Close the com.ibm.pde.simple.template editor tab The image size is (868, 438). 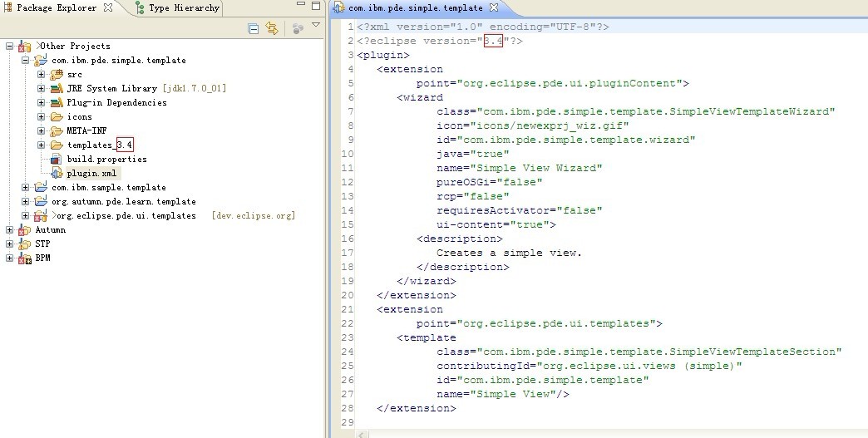pos(494,7)
